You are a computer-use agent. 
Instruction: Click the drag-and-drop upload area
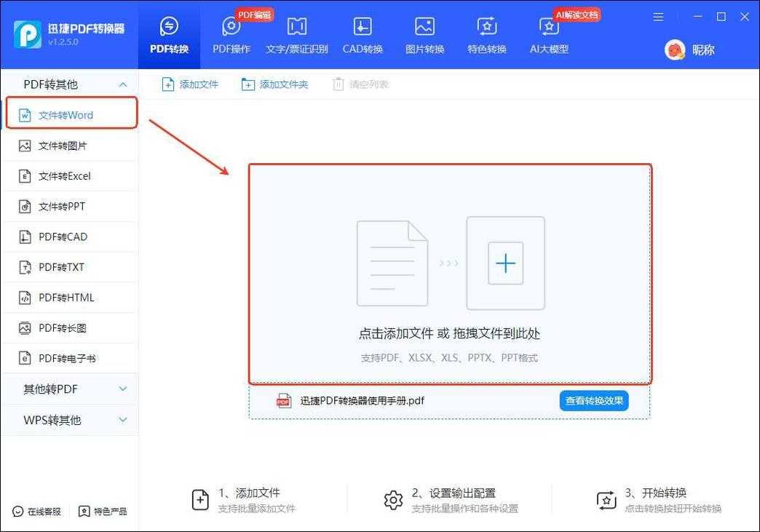click(450, 274)
